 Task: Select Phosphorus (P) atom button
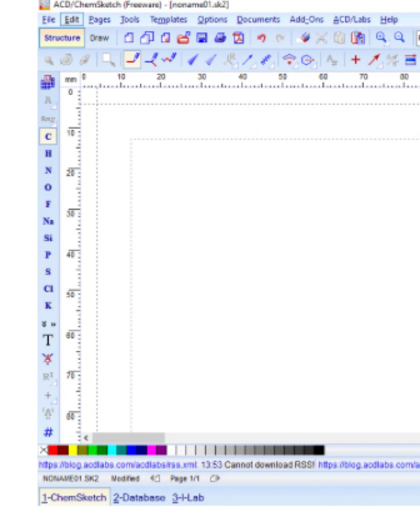tap(48, 255)
